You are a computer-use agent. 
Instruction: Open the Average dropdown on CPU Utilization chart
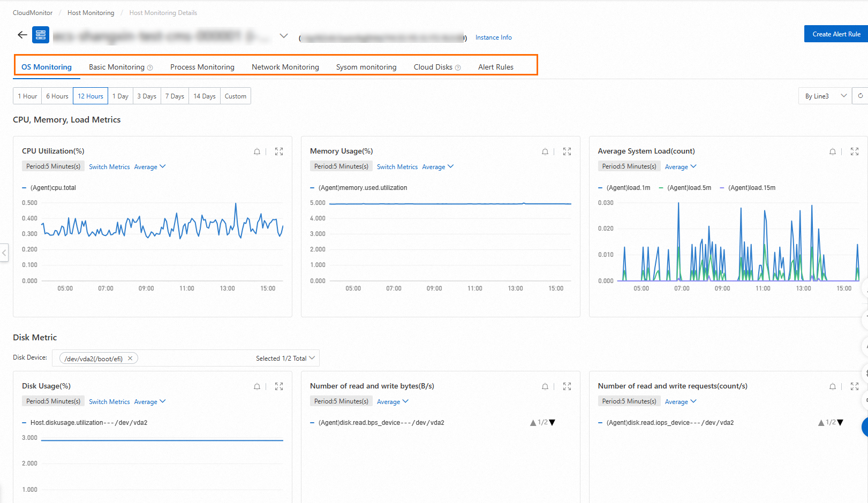coord(149,166)
